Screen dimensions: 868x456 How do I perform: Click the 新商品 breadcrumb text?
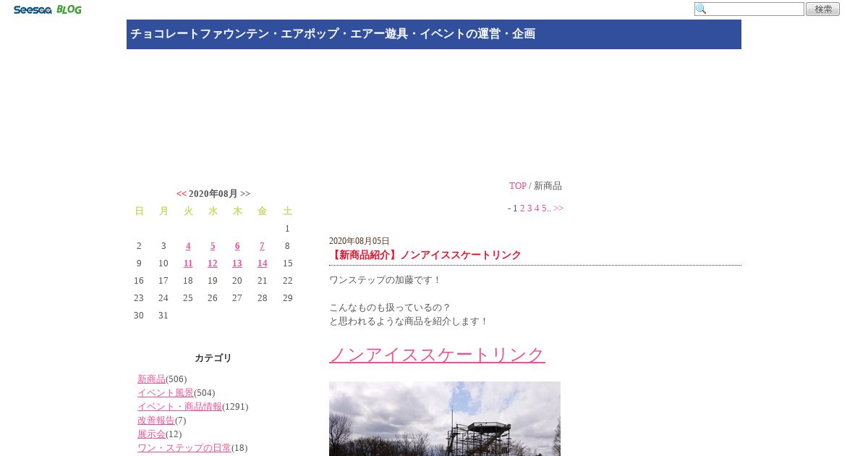(x=548, y=186)
